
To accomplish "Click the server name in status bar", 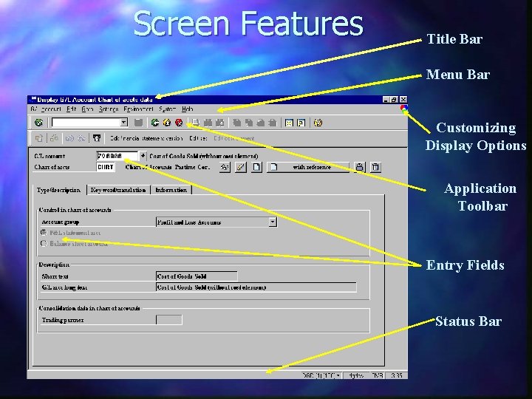I will (356, 375).
